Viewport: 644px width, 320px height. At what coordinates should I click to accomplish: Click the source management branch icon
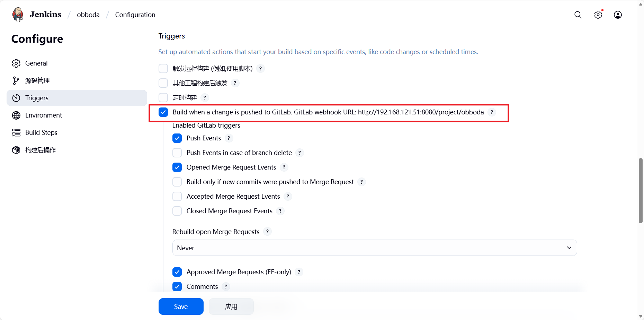point(16,81)
